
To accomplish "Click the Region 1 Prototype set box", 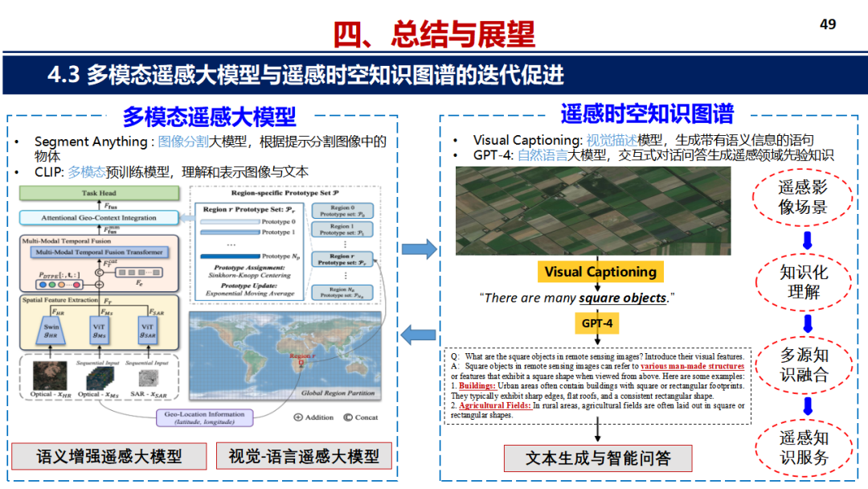I will [342, 229].
